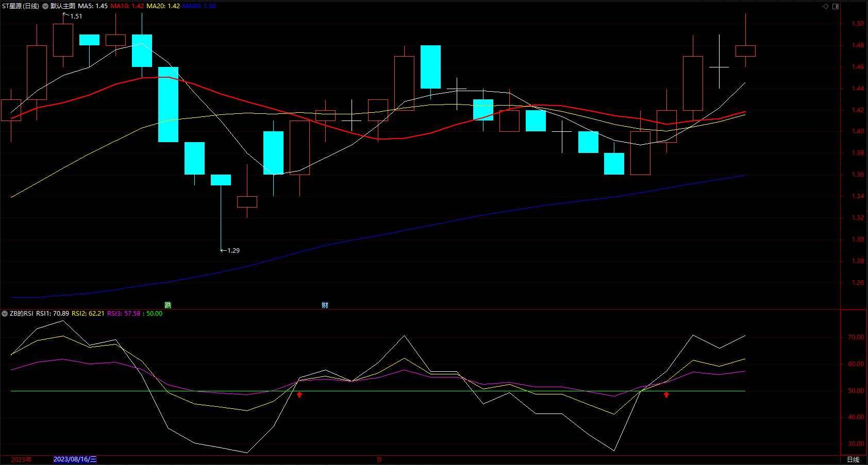Select the RSI2: 62.21 label
The width and height of the screenshot is (868, 465).
pyautogui.click(x=88, y=314)
